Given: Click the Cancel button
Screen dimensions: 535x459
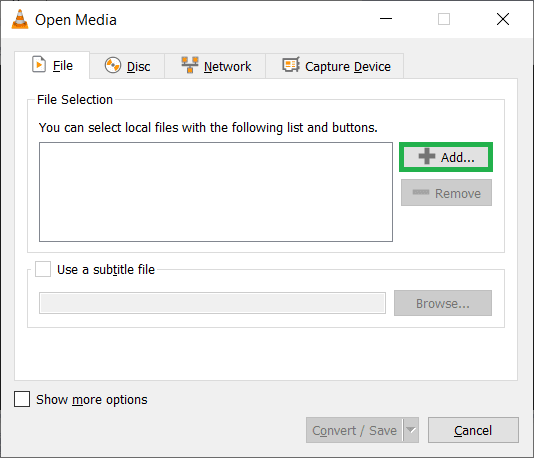Looking at the screenshot, I should tap(473, 430).
